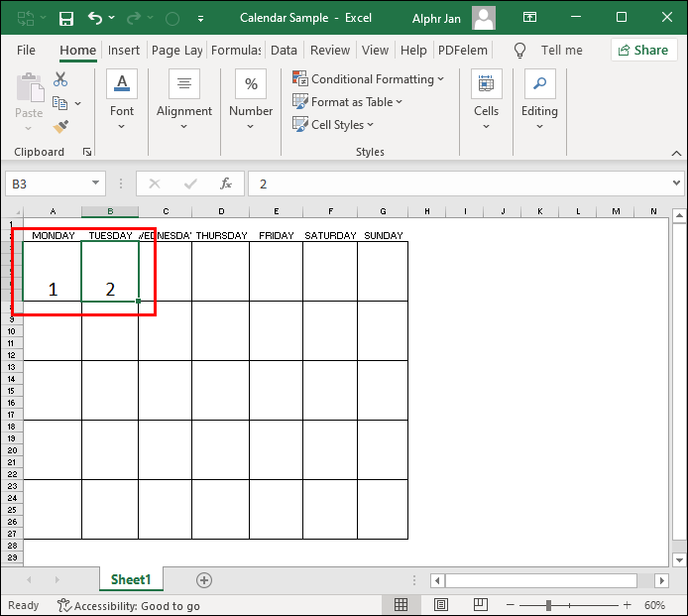The height and width of the screenshot is (616, 688).
Task: Click the Paste clipboard icon
Action: pyautogui.click(x=30, y=87)
